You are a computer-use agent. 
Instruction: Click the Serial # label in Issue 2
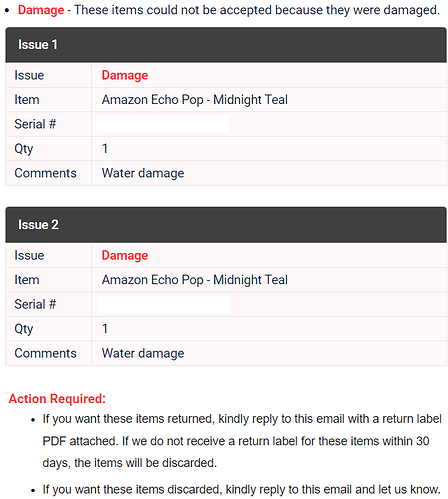click(35, 304)
